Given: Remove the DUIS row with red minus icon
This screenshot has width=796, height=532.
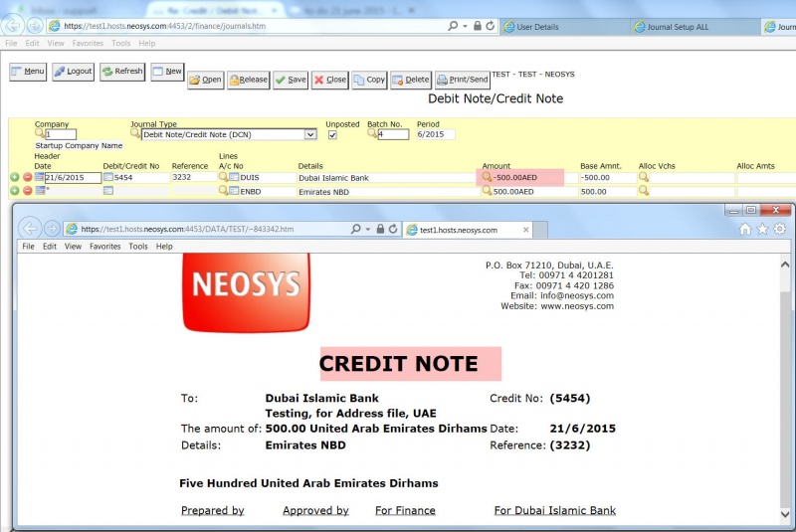Looking at the screenshot, I should tap(28, 177).
